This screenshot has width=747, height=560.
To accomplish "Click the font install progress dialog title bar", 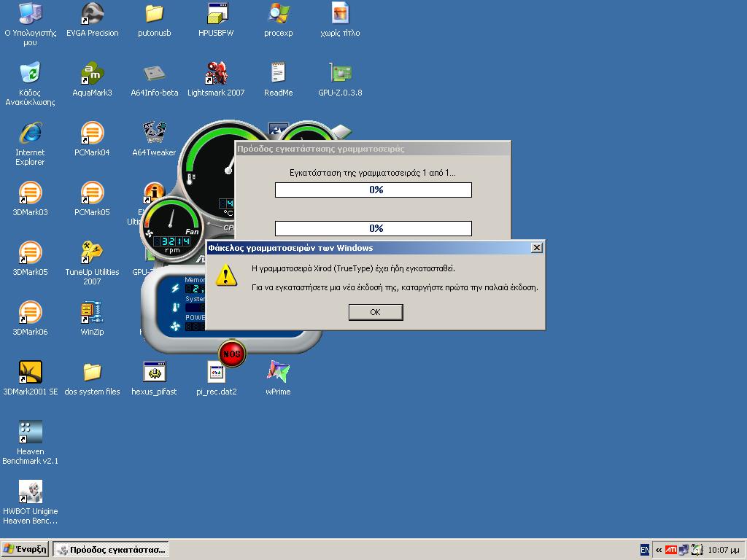I will click(373, 149).
